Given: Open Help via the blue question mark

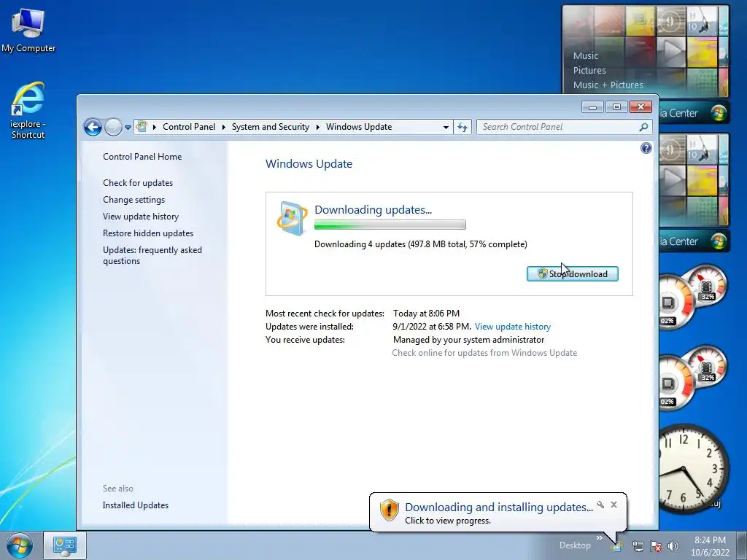Looking at the screenshot, I should 646,148.
